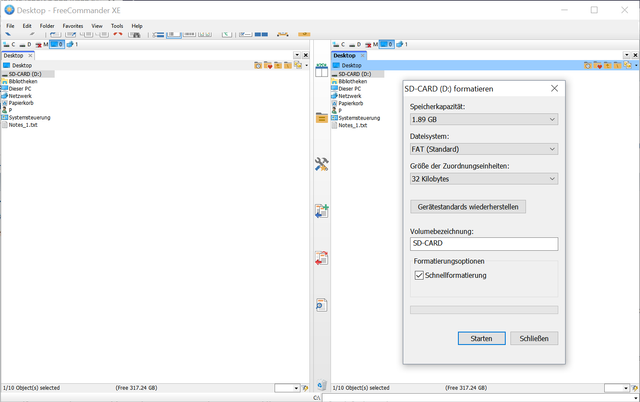Open the Zuordnungseinheiten dropdown showing 32 Kilobytes
The width and height of the screenshot is (640, 402).
(484, 179)
